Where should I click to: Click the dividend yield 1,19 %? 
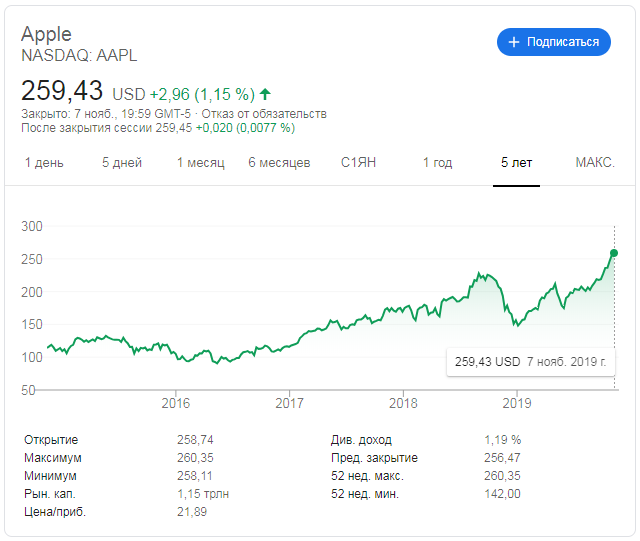click(x=502, y=440)
